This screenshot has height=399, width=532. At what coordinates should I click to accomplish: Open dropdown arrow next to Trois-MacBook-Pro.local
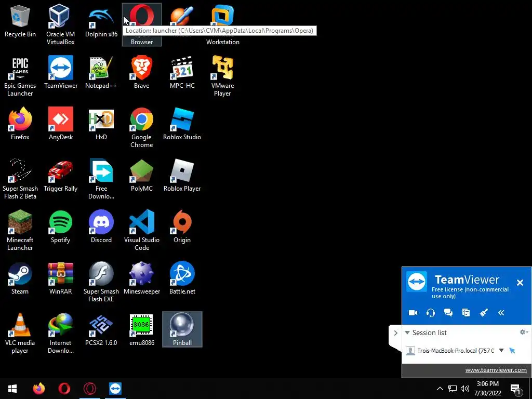[501, 351]
